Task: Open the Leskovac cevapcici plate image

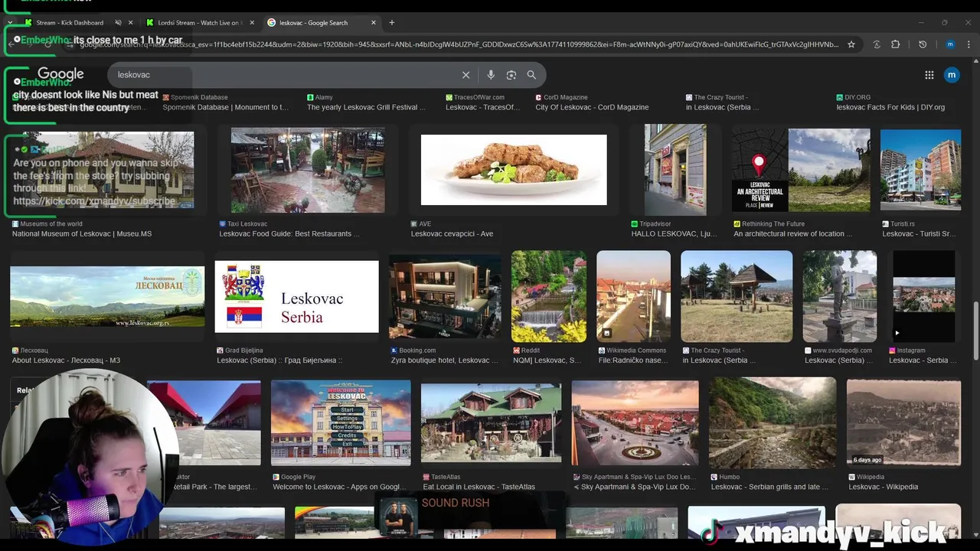Action: 514,170
